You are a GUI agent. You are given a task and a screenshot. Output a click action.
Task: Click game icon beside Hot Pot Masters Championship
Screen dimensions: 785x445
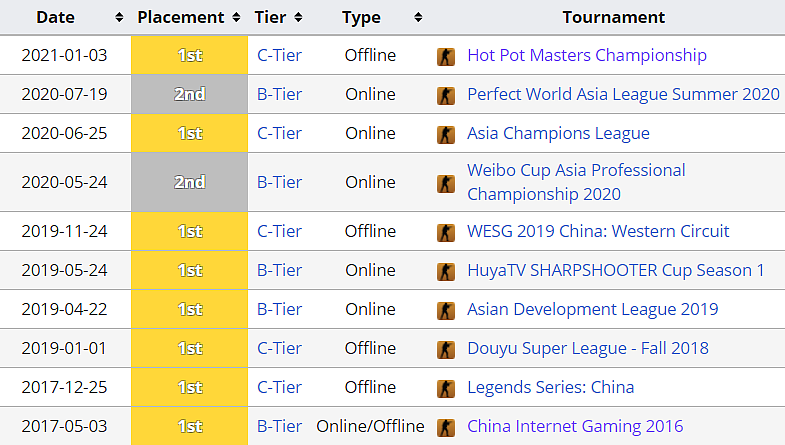446,56
